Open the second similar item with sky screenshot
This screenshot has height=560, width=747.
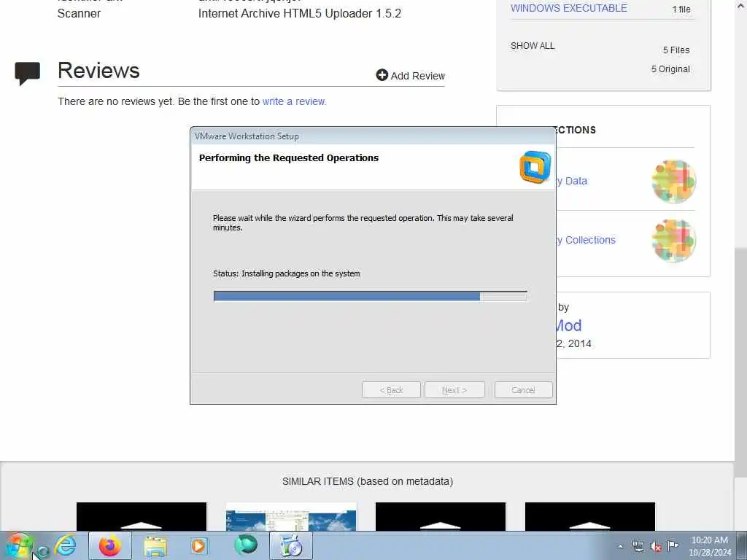pos(291,516)
